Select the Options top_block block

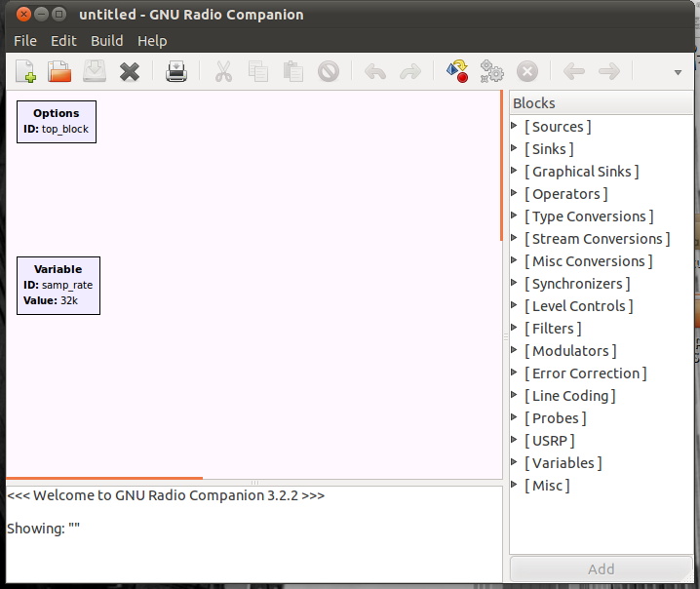click(57, 122)
